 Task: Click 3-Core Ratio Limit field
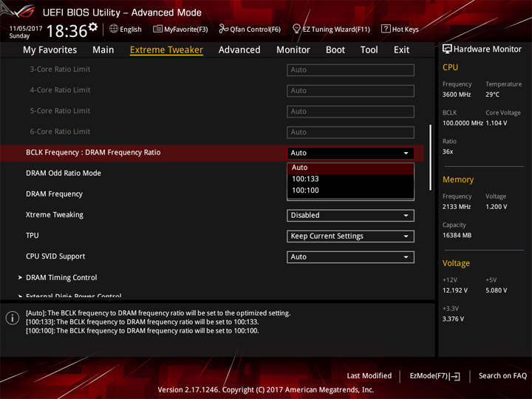tap(350, 70)
